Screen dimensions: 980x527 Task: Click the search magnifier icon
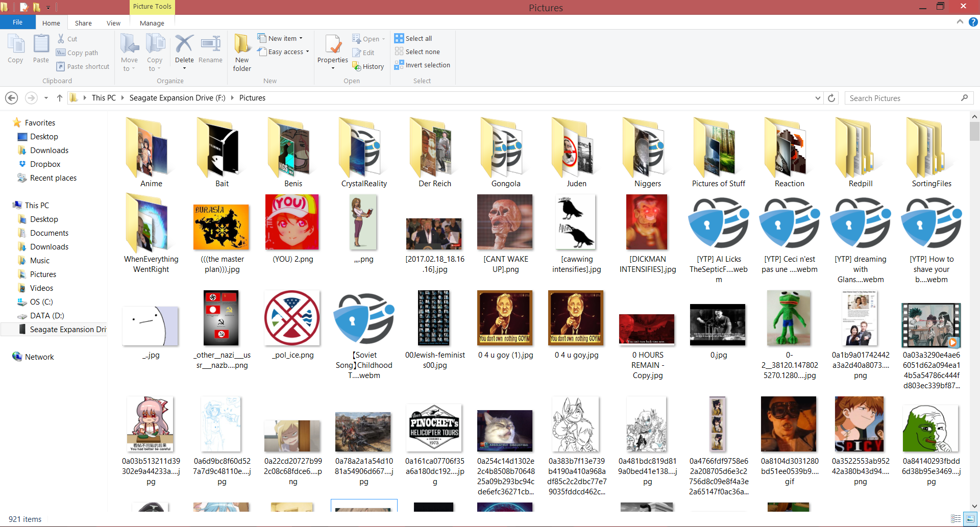tap(964, 98)
